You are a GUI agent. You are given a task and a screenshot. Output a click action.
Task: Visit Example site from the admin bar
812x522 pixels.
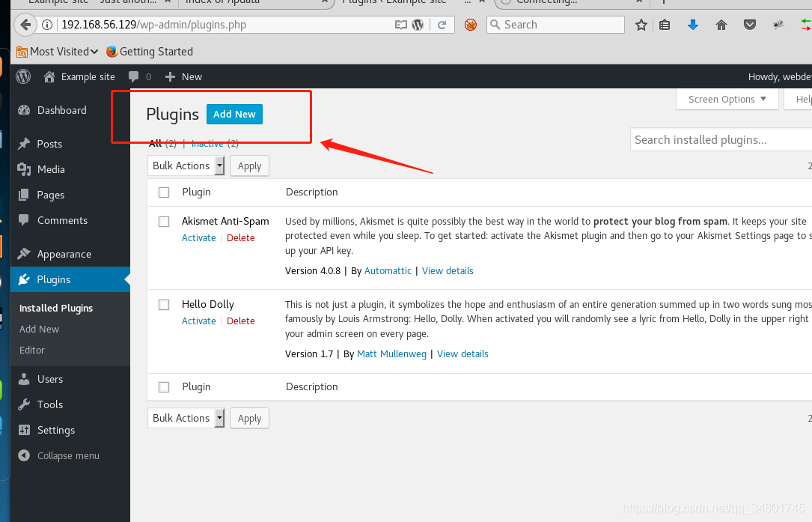(79, 76)
